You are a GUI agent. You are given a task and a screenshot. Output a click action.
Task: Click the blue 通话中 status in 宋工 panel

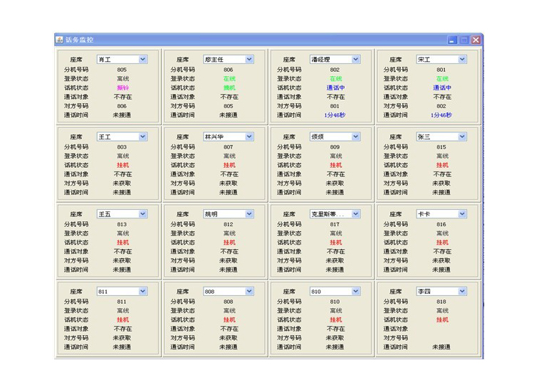442,88
